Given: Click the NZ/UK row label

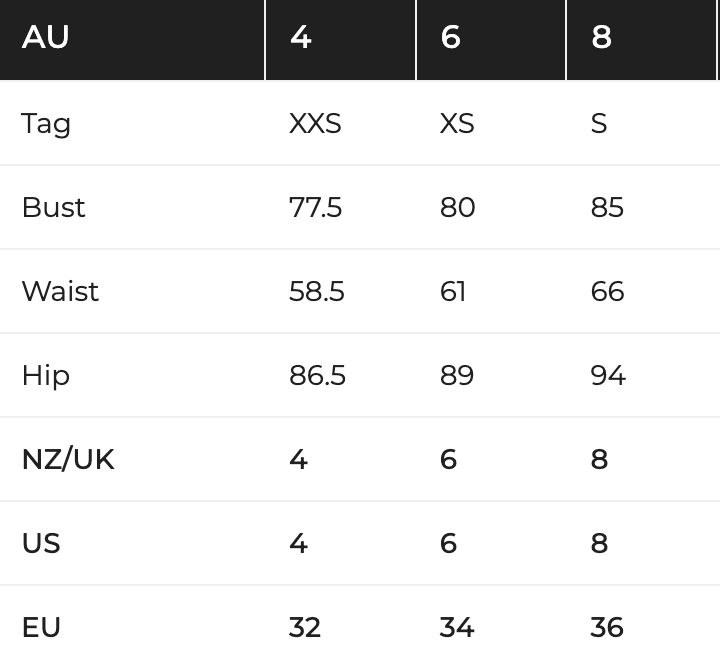Looking at the screenshot, I should tap(68, 459).
